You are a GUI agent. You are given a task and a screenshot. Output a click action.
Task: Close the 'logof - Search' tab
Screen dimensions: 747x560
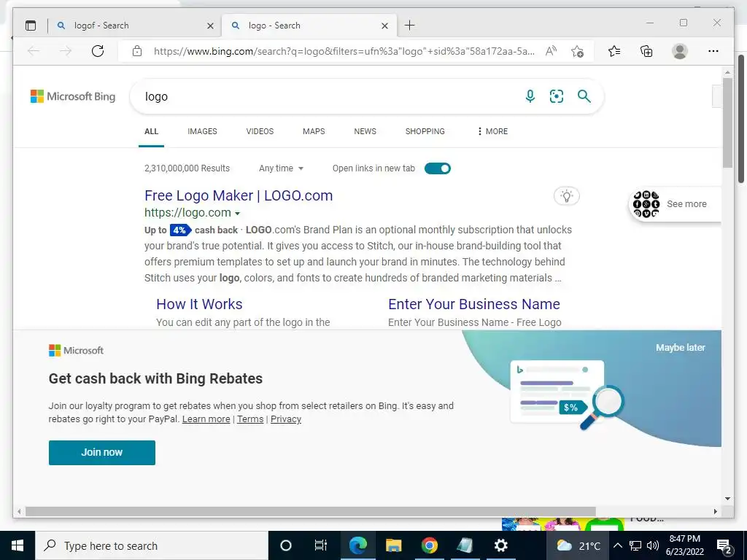210,26
